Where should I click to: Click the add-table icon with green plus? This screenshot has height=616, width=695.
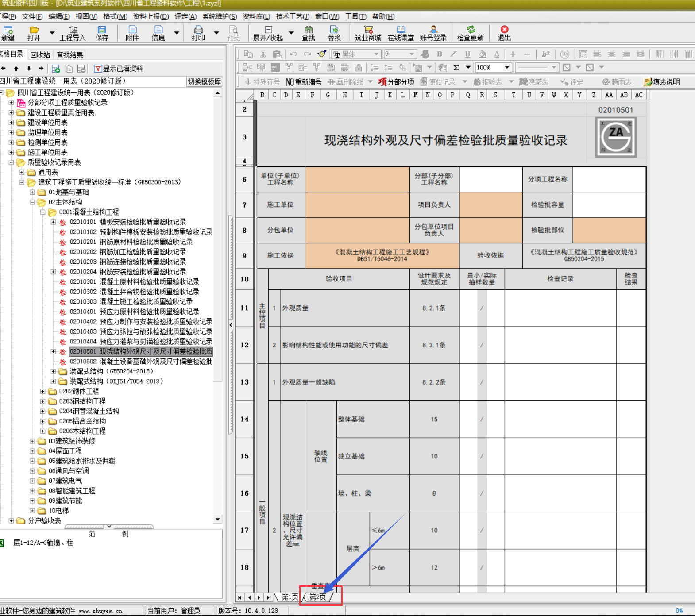pos(56,69)
